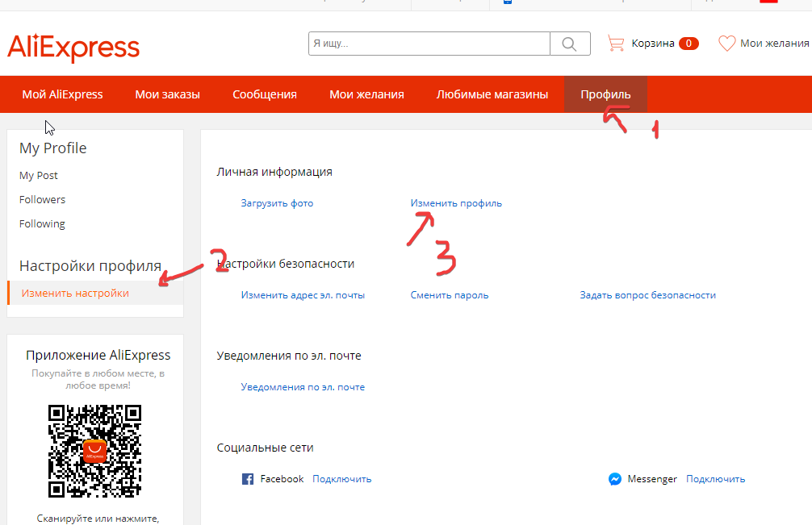This screenshot has width=812, height=525.
Task: Click the Facebook logo icon
Action: click(248, 479)
